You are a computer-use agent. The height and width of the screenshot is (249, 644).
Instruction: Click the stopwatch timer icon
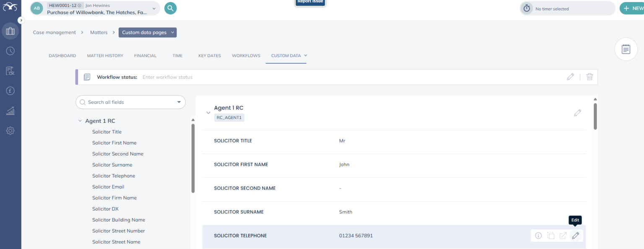coord(527,8)
